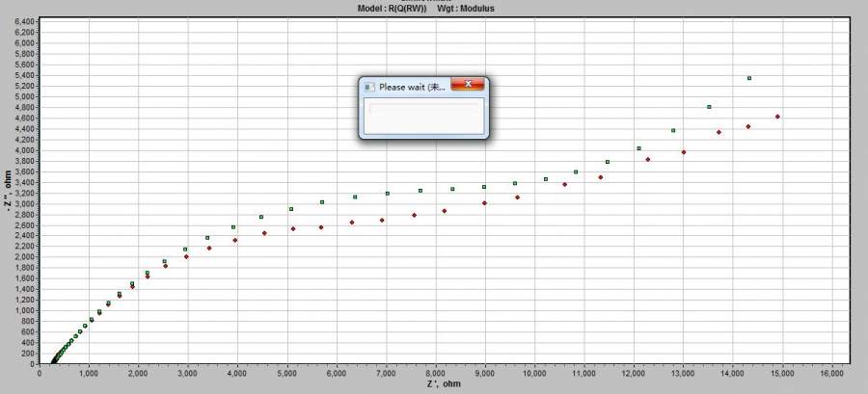The height and width of the screenshot is (394, 868).
Task: Click the "Wgt : Modulus" header label
Action: tap(466, 9)
